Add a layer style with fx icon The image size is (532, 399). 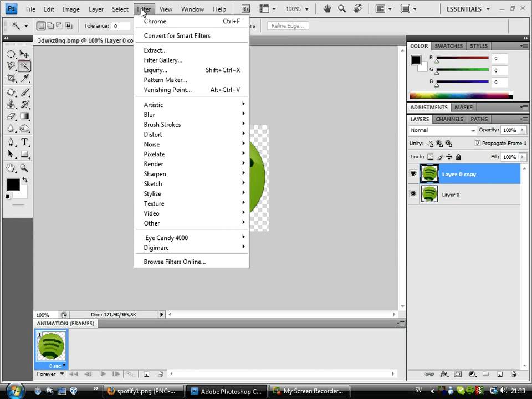[443, 374]
